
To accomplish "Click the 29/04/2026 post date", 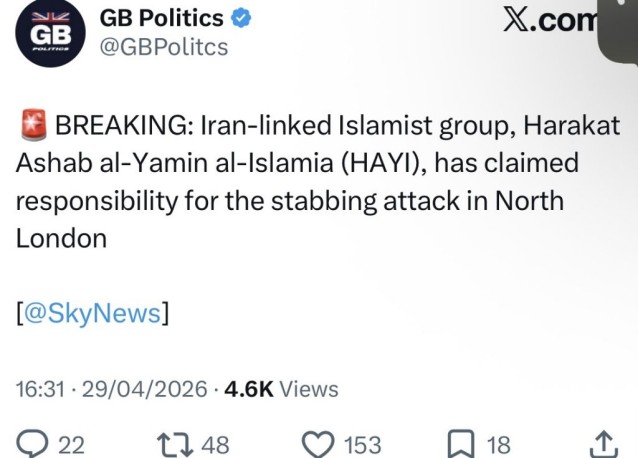I will tap(146, 389).
